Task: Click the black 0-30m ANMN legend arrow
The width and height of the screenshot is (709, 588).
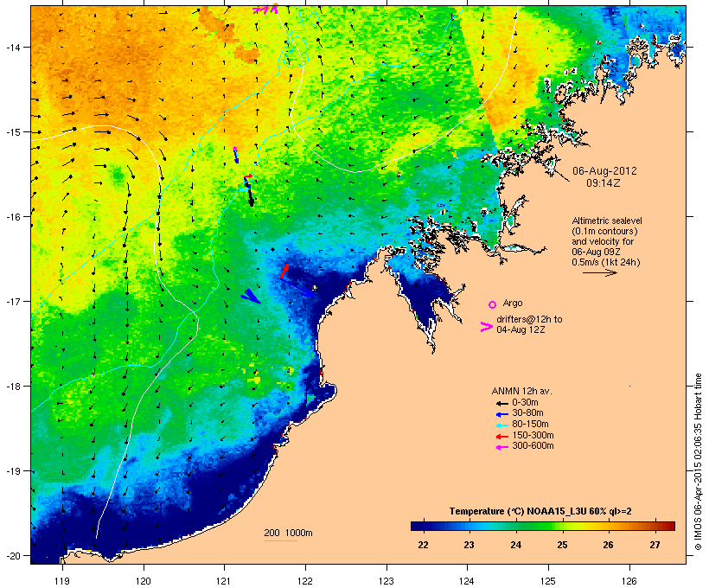Action: [501, 403]
